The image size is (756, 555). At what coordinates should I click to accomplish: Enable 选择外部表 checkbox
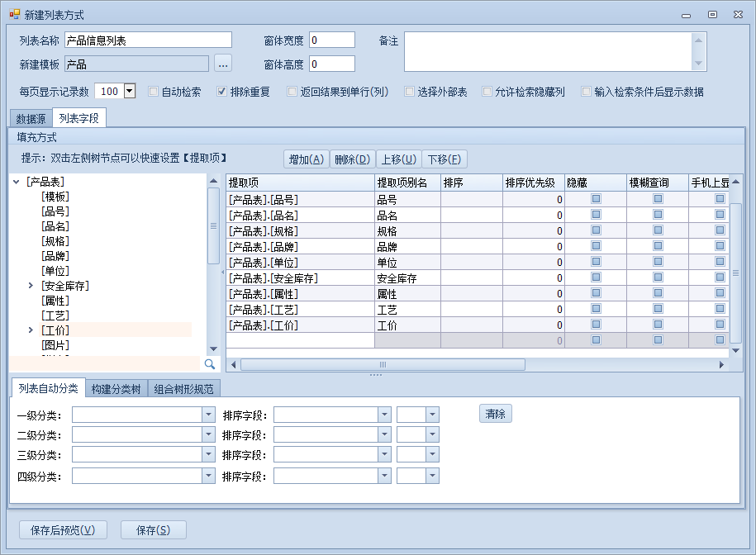[409, 92]
